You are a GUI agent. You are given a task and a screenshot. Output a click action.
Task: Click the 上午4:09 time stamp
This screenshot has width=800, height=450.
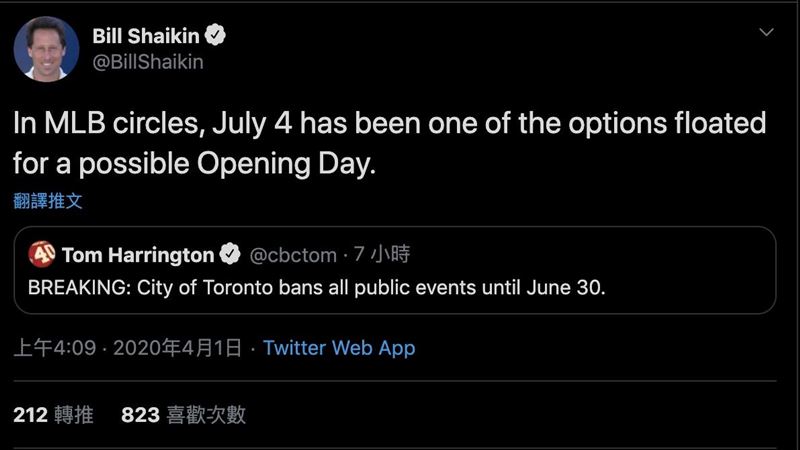(55, 348)
